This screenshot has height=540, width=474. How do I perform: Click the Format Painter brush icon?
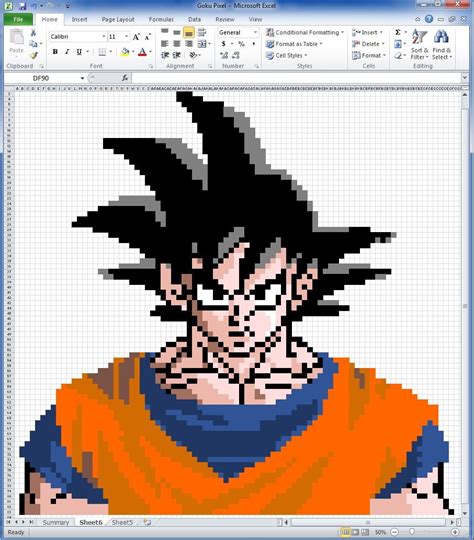point(33,55)
